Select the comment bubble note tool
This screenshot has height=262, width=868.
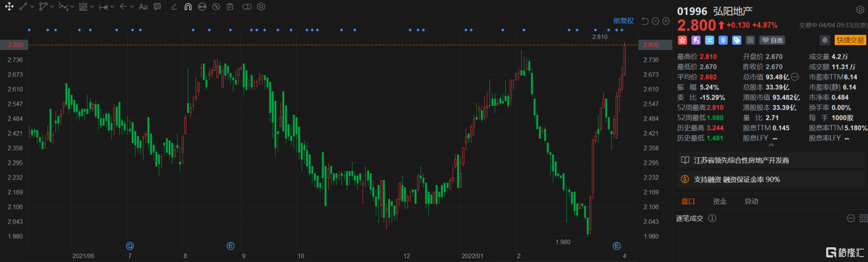click(x=158, y=7)
